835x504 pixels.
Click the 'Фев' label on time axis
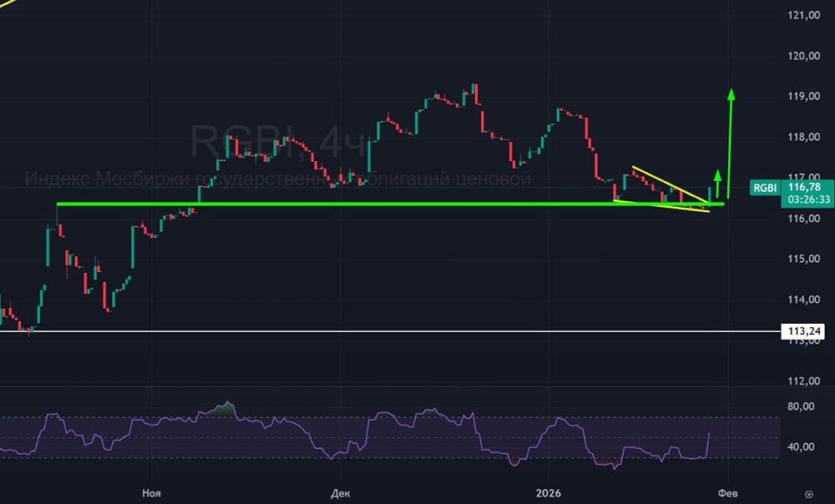click(729, 493)
